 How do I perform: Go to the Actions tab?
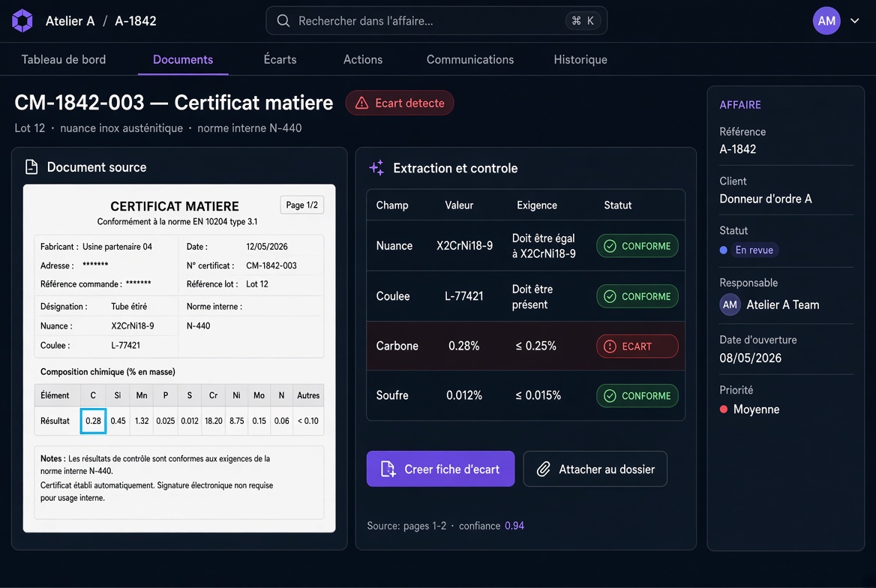362,59
